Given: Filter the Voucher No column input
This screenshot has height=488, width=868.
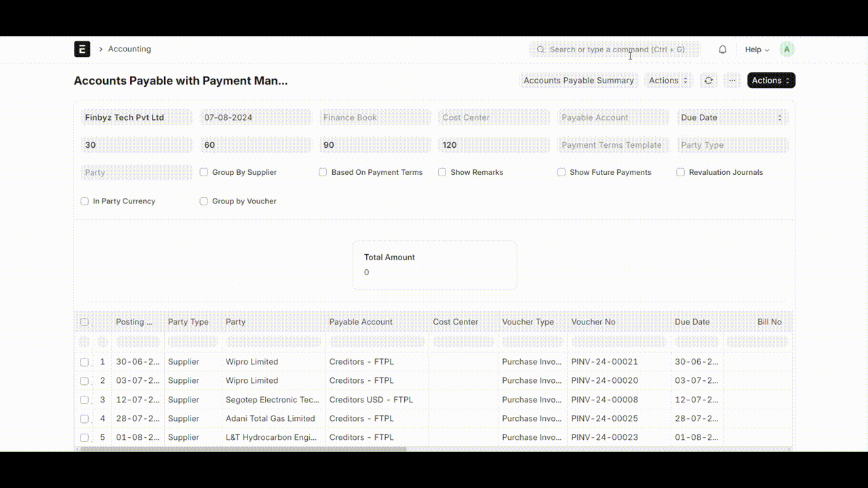Looking at the screenshot, I should (619, 342).
